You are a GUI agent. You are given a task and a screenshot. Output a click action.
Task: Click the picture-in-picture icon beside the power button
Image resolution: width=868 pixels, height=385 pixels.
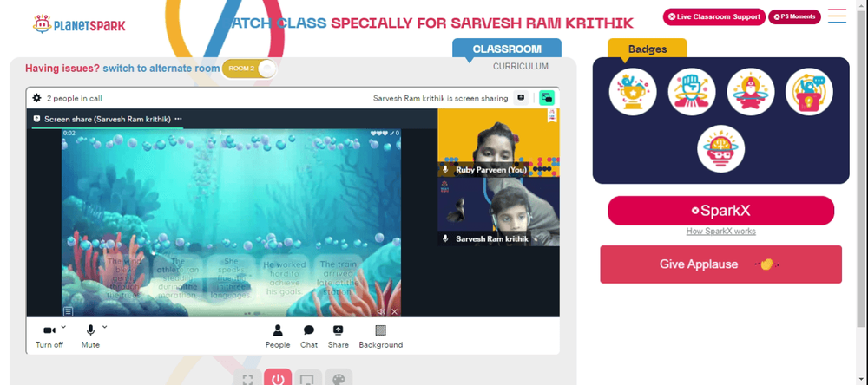click(308, 380)
